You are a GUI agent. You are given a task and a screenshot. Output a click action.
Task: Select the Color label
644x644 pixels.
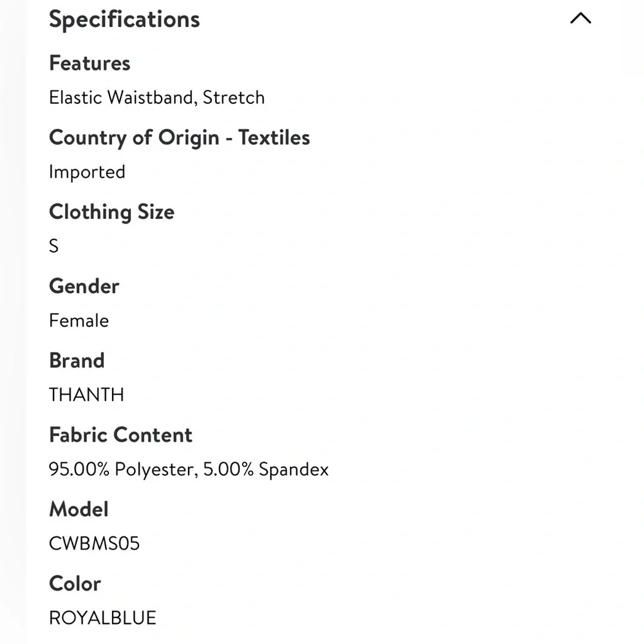[x=75, y=583]
